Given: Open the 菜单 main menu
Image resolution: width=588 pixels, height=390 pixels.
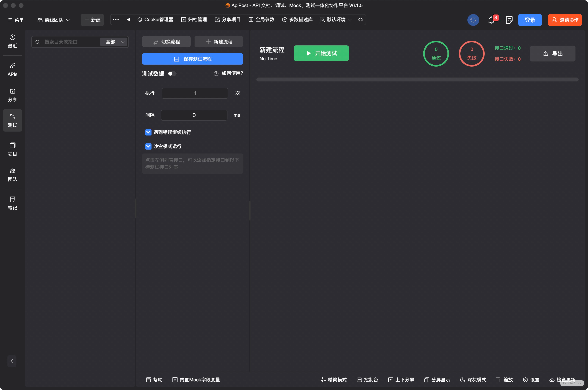Looking at the screenshot, I should (x=16, y=20).
